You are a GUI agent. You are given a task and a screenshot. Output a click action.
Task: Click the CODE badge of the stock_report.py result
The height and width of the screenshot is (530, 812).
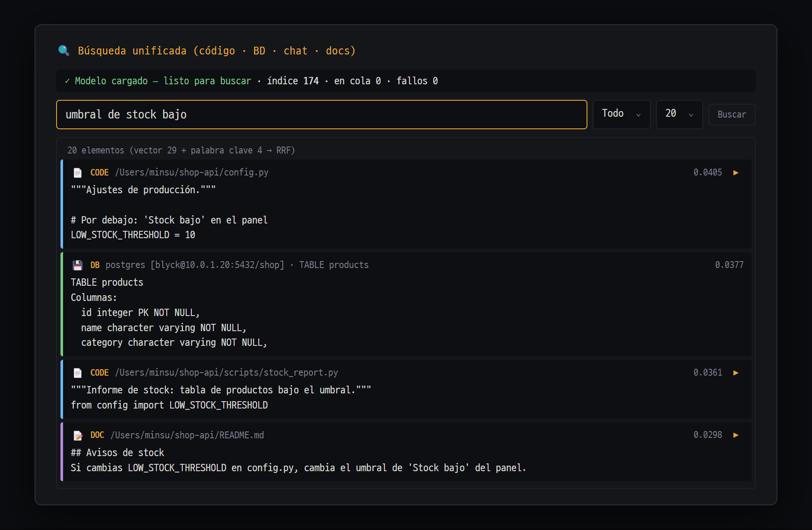pyautogui.click(x=99, y=373)
